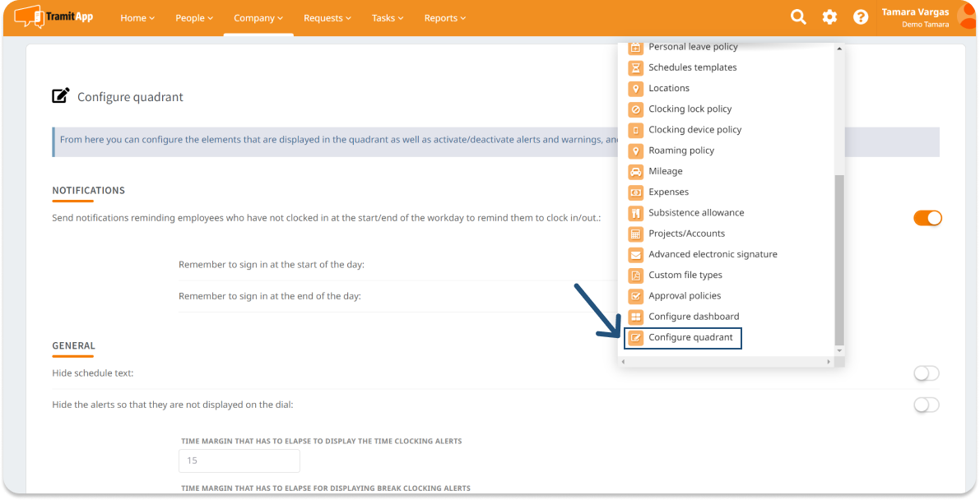
Task: Expand the Company menu
Action: pyautogui.click(x=258, y=17)
